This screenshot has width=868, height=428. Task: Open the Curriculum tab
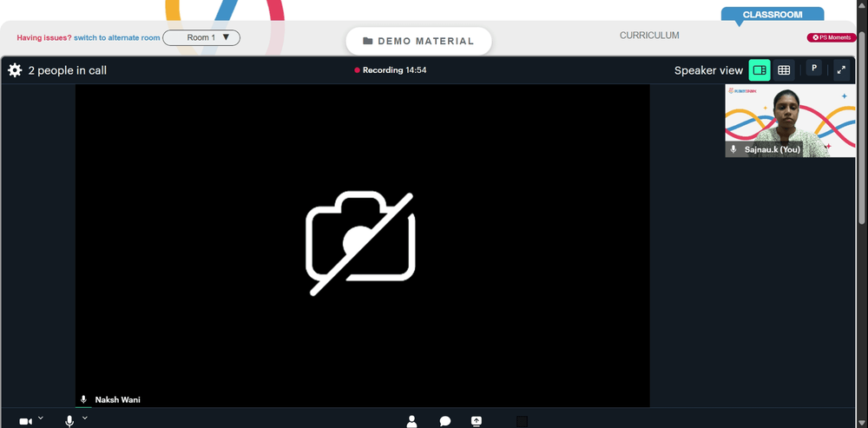[649, 36]
